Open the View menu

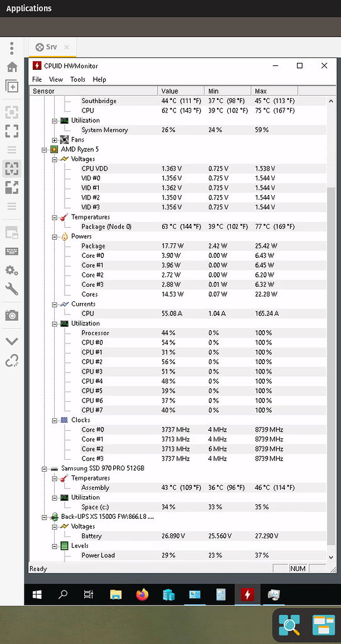[56, 79]
